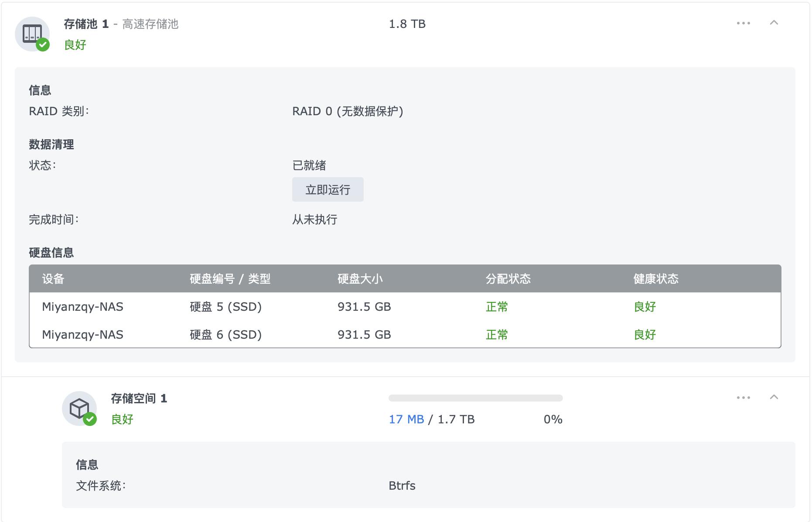Click the green check badge on volume icon
The height and width of the screenshot is (522, 812).
[x=91, y=419]
